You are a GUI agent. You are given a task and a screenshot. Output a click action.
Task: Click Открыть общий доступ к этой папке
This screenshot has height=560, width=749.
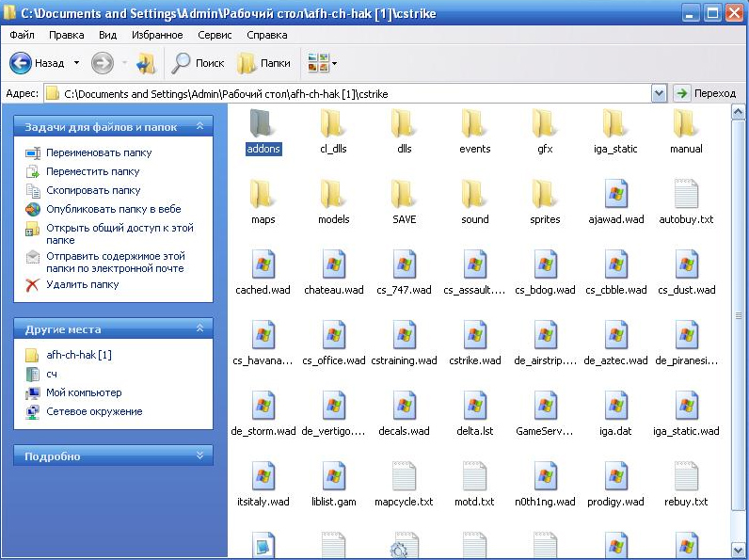pos(120,233)
